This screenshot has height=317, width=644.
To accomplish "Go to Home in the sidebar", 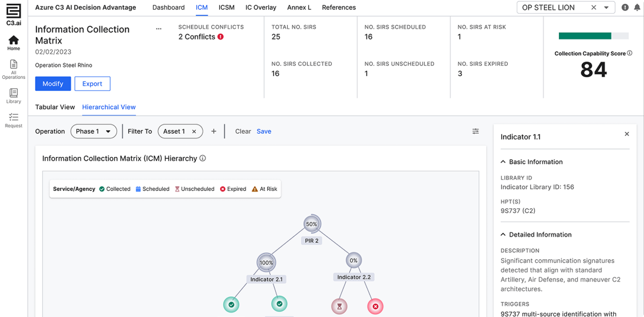I will pos(14,43).
